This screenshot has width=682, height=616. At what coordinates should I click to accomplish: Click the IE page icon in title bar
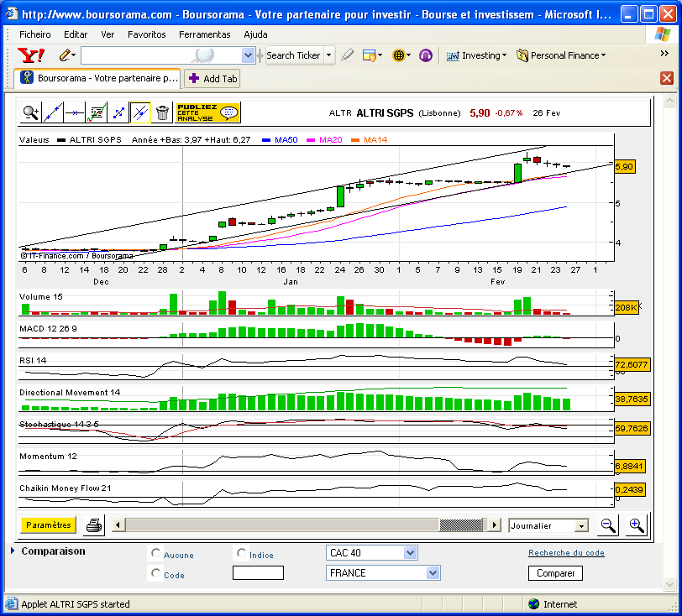pyautogui.click(x=11, y=14)
